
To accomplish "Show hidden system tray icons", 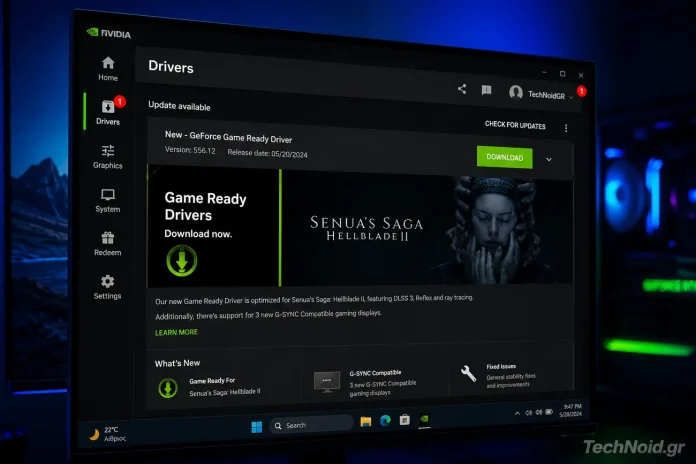I will point(518,413).
